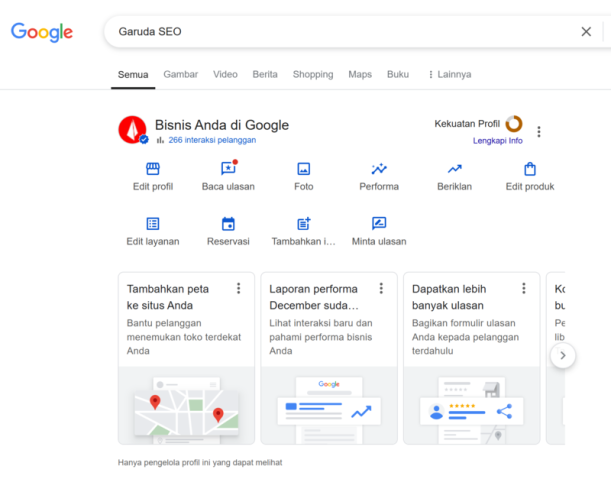This screenshot has width=611, height=479.
Task: Open Baca ulasan reviews icon
Action: click(x=229, y=168)
